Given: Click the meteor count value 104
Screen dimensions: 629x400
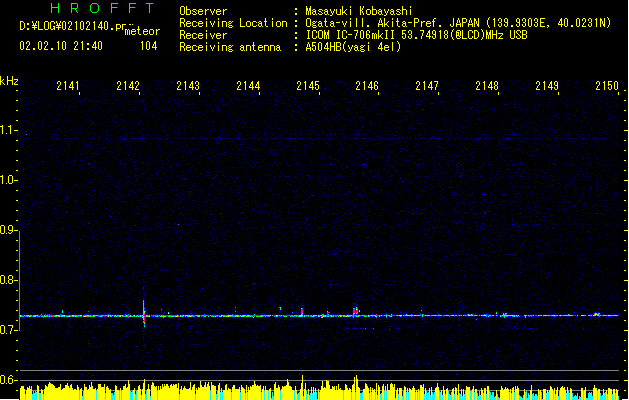Looking at the screenshot, I should tap(148, 46).
